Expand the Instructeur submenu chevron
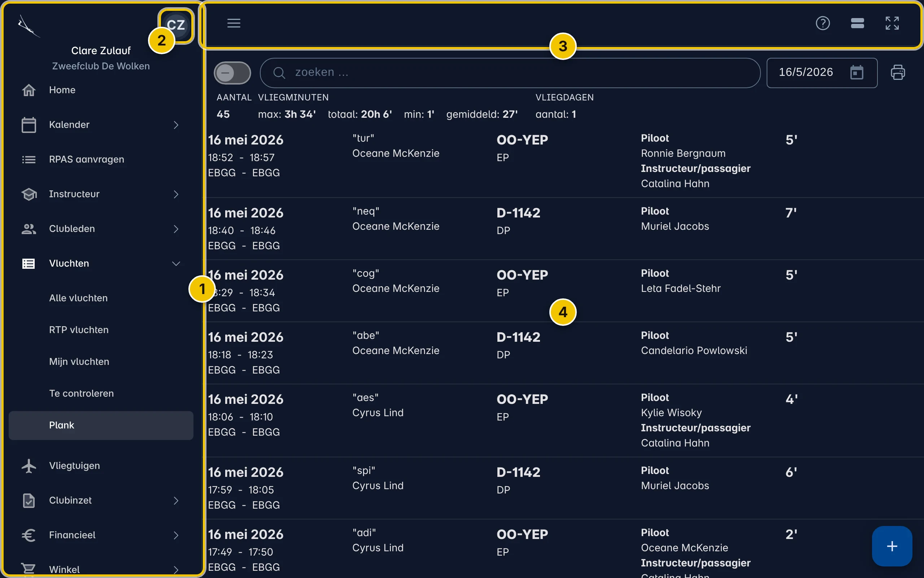 176,194
